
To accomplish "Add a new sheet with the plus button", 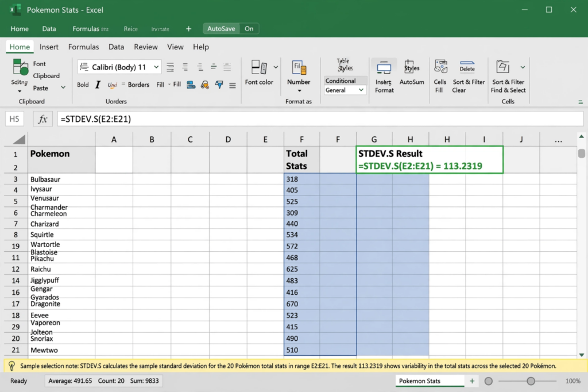I will point(472,381).
